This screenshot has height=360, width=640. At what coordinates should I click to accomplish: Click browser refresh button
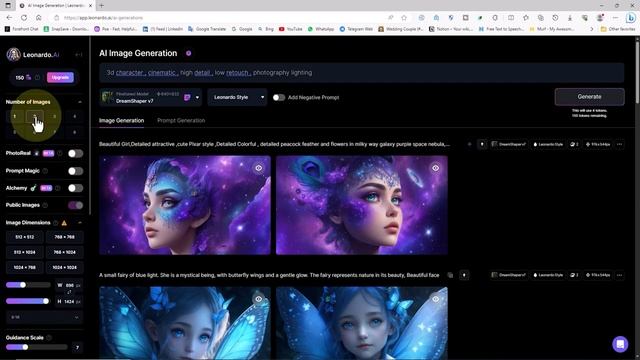(24, 18)
